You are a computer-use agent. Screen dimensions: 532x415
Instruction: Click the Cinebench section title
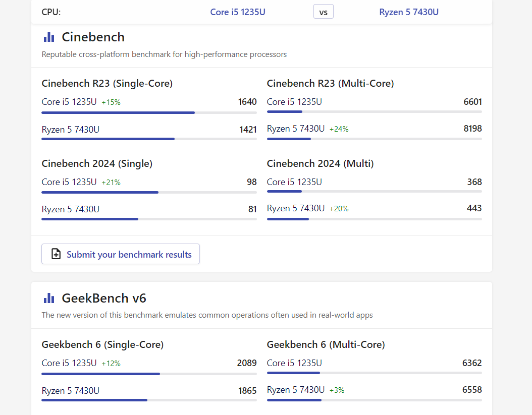[x=93, y=37]
